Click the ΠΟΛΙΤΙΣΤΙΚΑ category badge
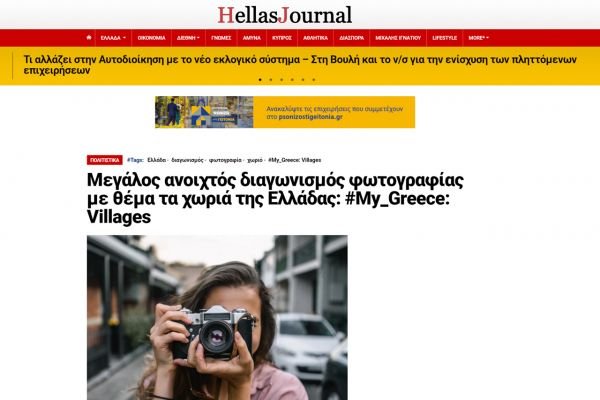This screenshot has height=400, width=600. (104, 160)
